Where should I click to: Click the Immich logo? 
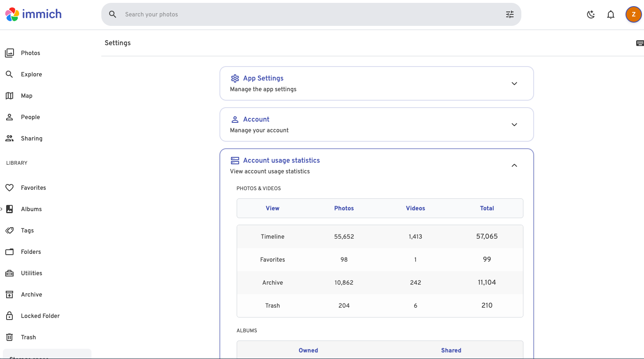[34, 14]
